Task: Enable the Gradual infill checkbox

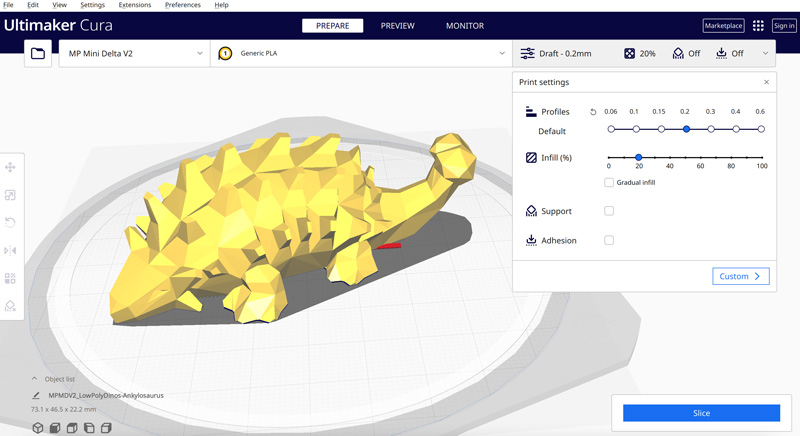Action: pyautogui.click(x=609, y=182)
